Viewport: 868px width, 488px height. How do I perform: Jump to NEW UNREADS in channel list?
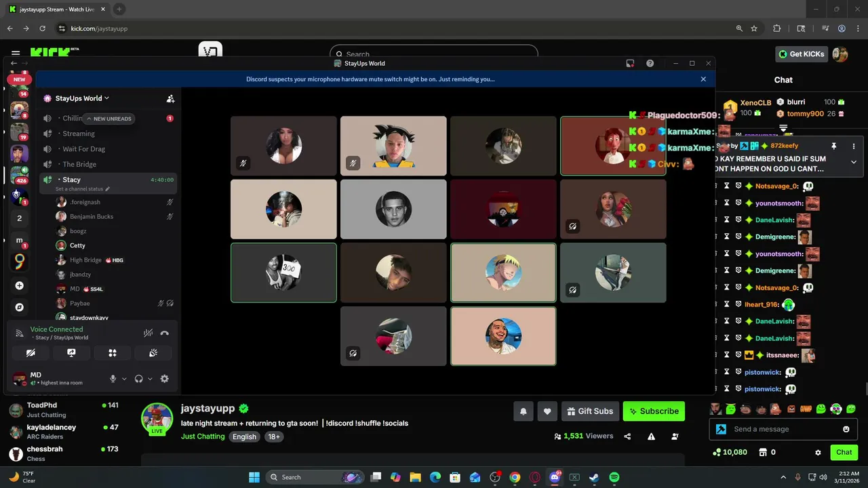tap(108, 119)
